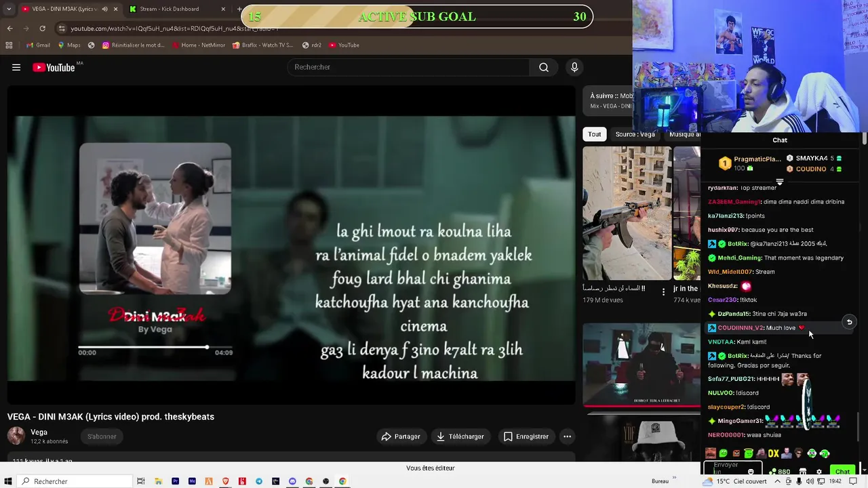Close the VEGA - DINI M3AK tab
Viewport: 868px width, 488px height.
(115, 9)
